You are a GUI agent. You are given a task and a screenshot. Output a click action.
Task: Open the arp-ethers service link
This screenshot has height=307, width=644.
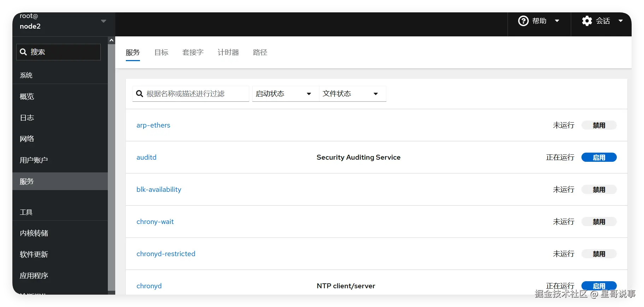pyautogui.click(x=153, y=125)
